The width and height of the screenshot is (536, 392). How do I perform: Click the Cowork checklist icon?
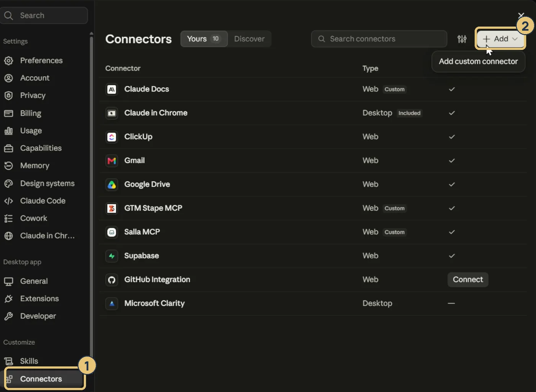[8, 218]
